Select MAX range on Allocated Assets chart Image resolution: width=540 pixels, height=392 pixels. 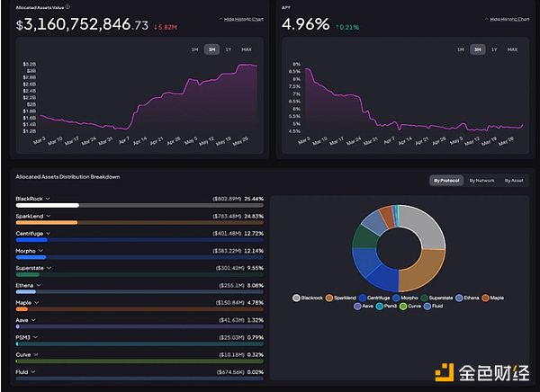click(x=246, y=49)
